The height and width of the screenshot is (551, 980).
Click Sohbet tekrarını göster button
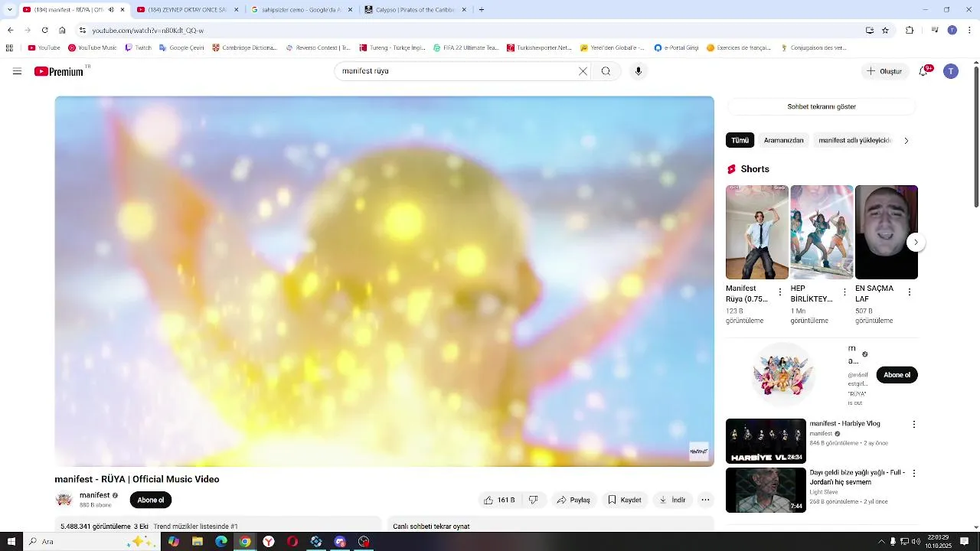tap(822, 106)
